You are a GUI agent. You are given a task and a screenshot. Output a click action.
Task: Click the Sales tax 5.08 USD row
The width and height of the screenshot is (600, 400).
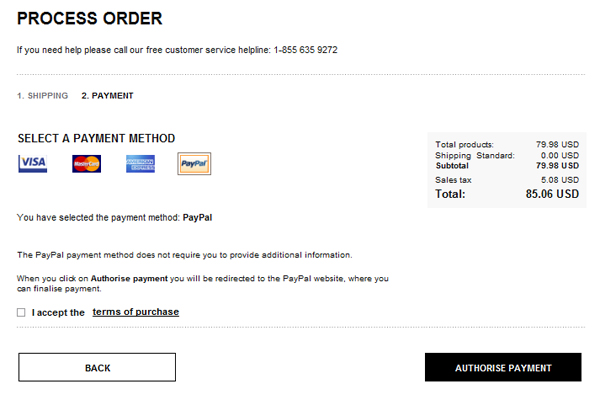pyautogui.click(x=507, y=180)
